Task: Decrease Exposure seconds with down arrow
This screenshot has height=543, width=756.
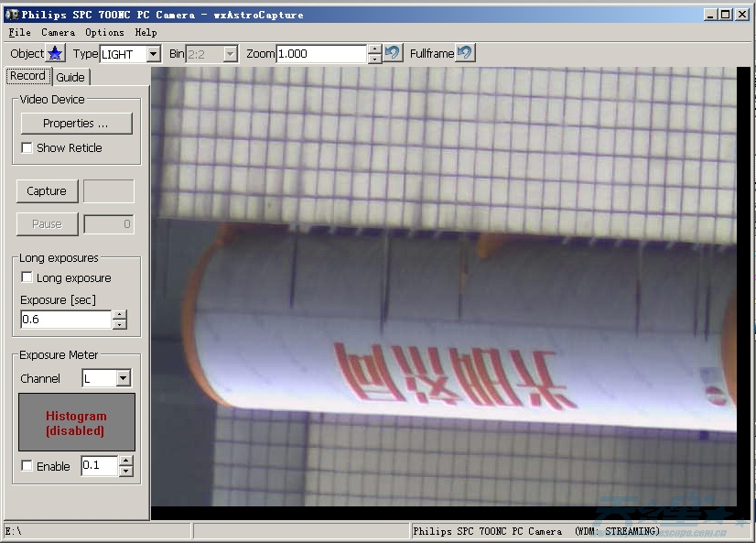Action: click(x=120, y=324)
